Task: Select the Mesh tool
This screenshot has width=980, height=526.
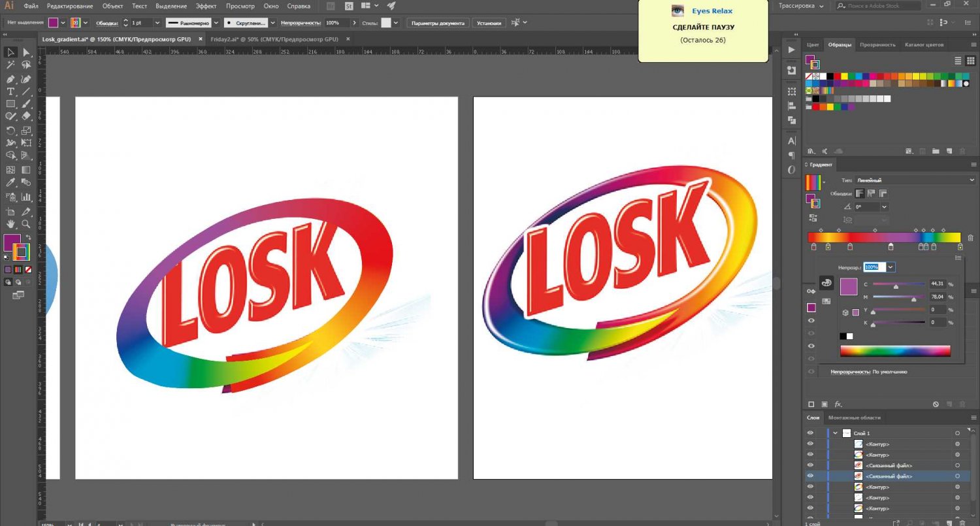Action: coord(10,169)
